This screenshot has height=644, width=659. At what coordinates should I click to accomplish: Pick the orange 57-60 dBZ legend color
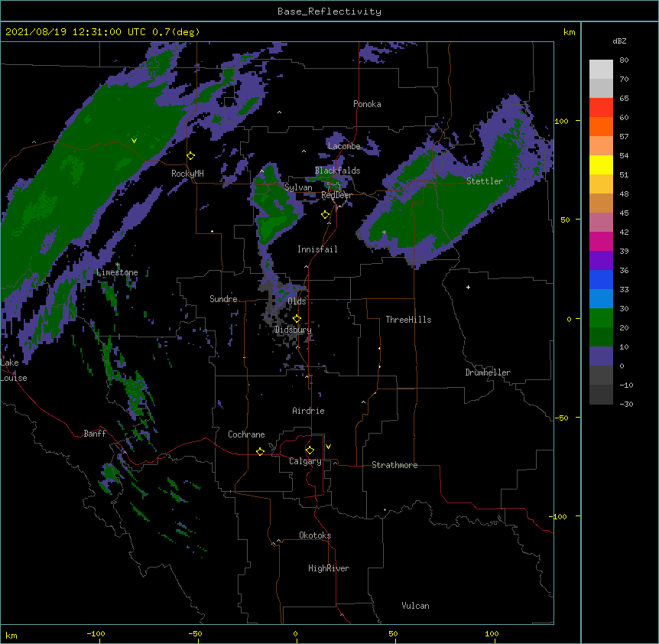pos(601,126)
